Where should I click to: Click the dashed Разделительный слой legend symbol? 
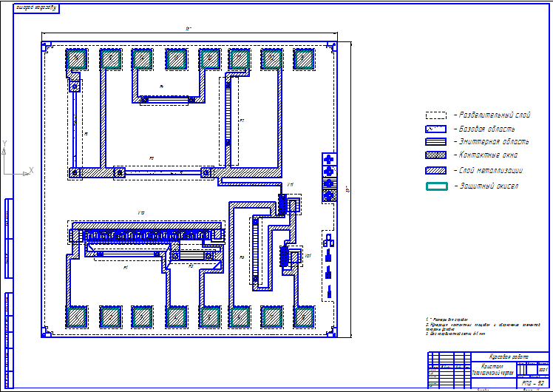click(436, 115)
